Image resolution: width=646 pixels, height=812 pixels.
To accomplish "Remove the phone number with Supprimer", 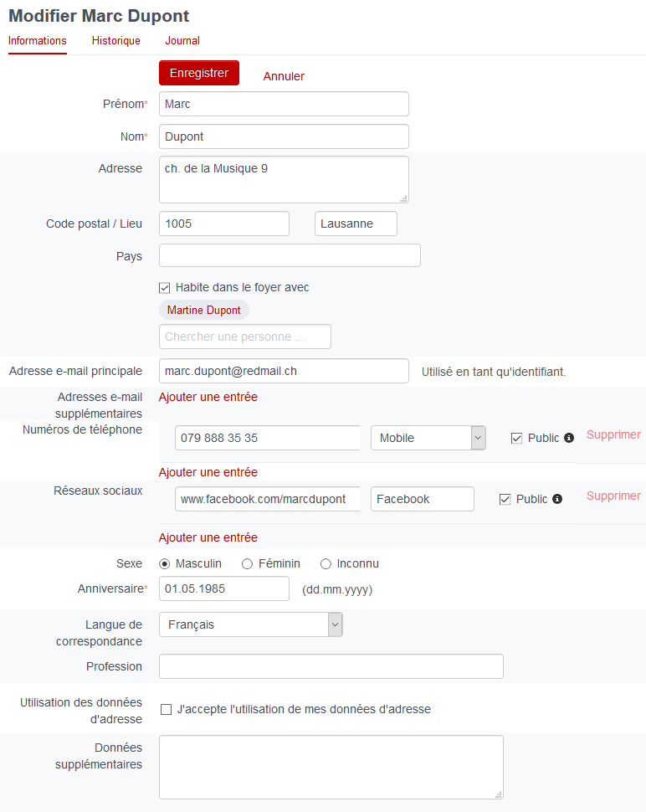I will [613, 435].
